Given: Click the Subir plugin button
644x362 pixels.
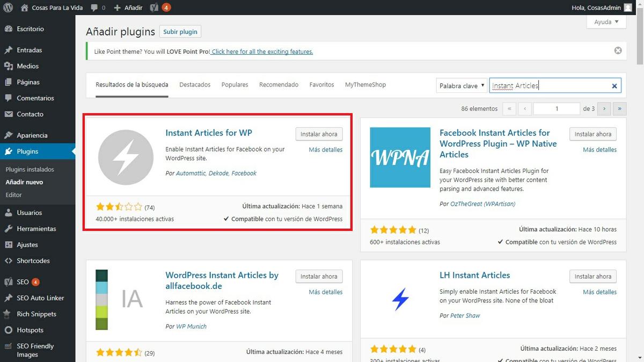Looking at the screenshot, I should [180, 32].
